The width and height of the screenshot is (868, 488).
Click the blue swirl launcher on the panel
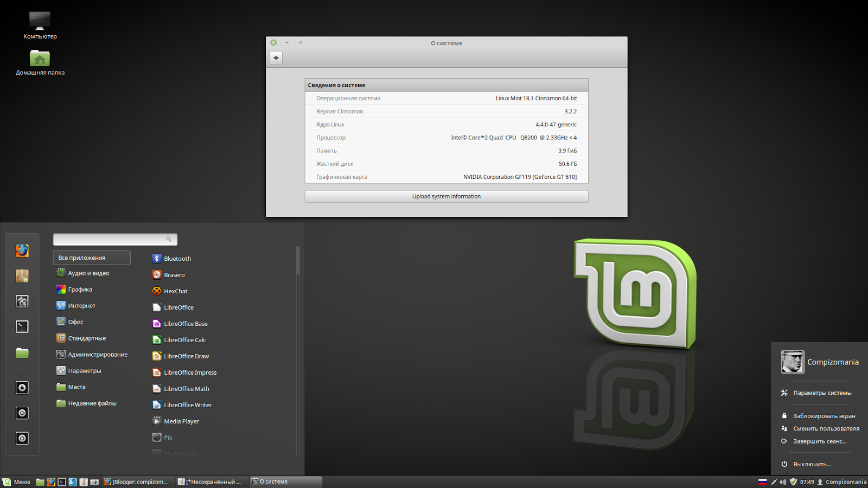point(73,481)
